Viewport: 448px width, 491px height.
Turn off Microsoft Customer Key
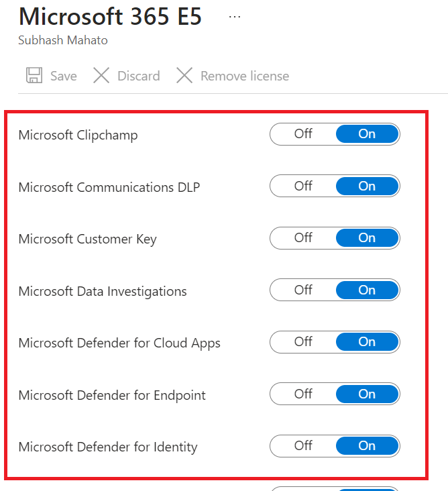click(303, 238)
